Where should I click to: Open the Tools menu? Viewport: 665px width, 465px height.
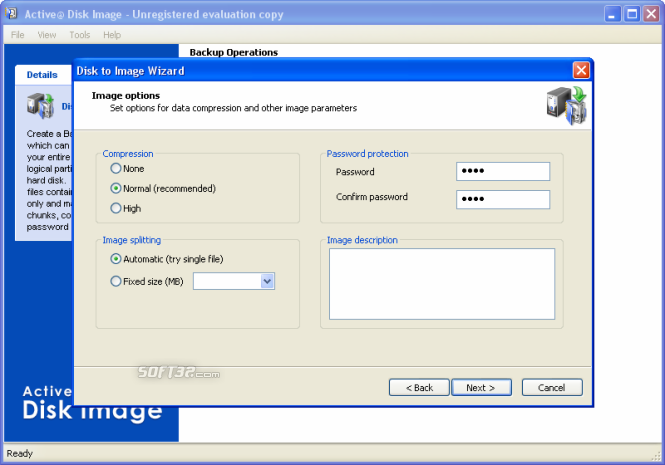click(80, 35)
